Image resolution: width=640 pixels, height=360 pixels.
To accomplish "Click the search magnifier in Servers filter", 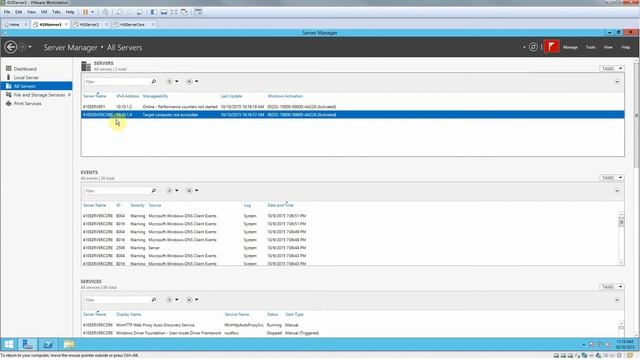I will 154,82.
